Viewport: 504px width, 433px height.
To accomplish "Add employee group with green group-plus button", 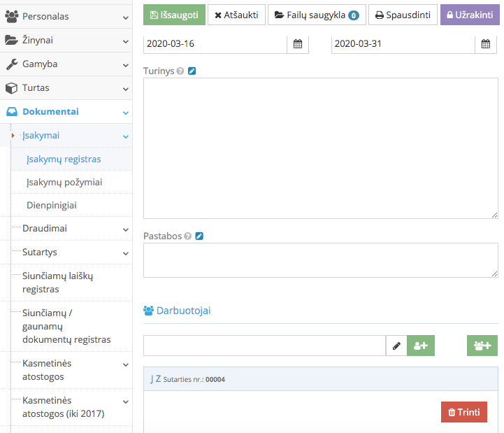I will [482, 346].
